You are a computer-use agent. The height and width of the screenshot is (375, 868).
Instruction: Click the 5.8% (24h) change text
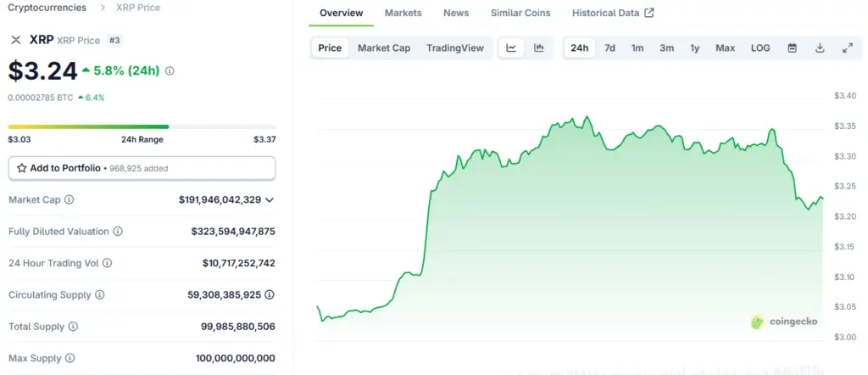coord(126,71)
